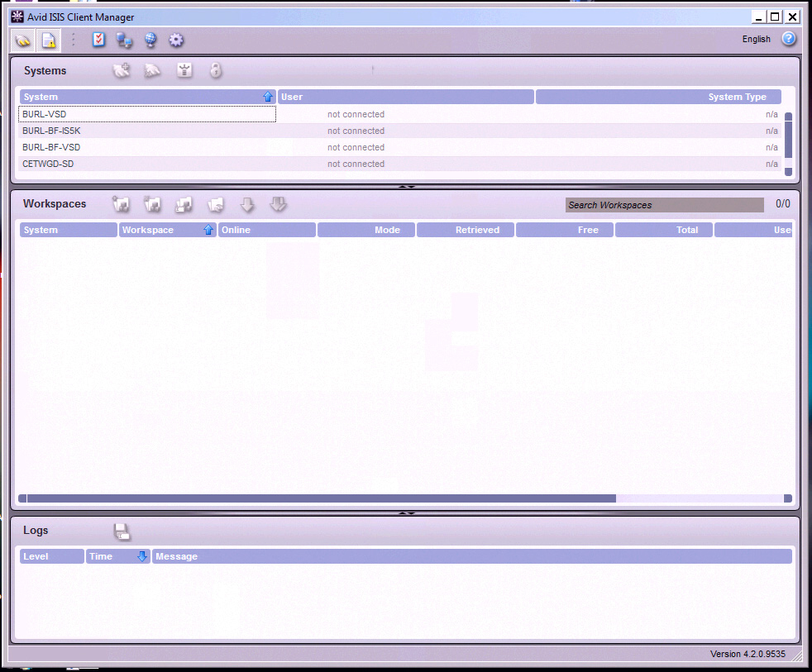The height and width of the screenshot is (672, 812).
Task: Click the Avid ISIS app icon in title bar
Action: point(17,17)
